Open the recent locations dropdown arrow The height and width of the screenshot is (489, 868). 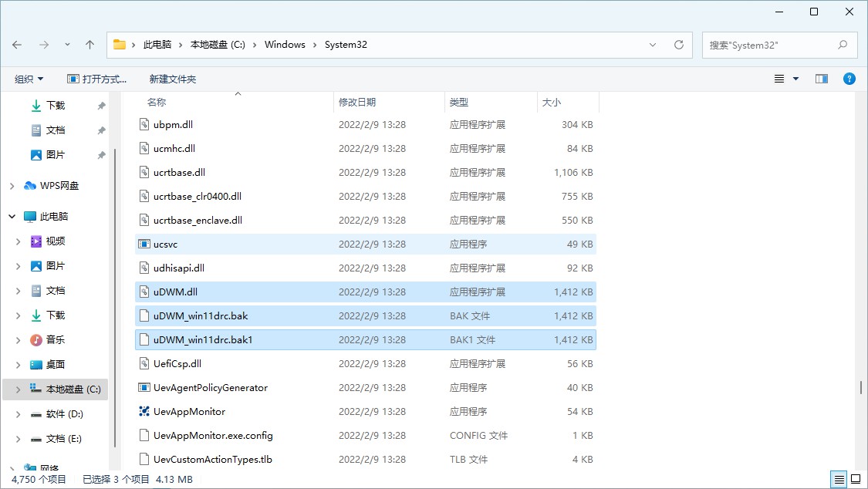pos(67,45)
